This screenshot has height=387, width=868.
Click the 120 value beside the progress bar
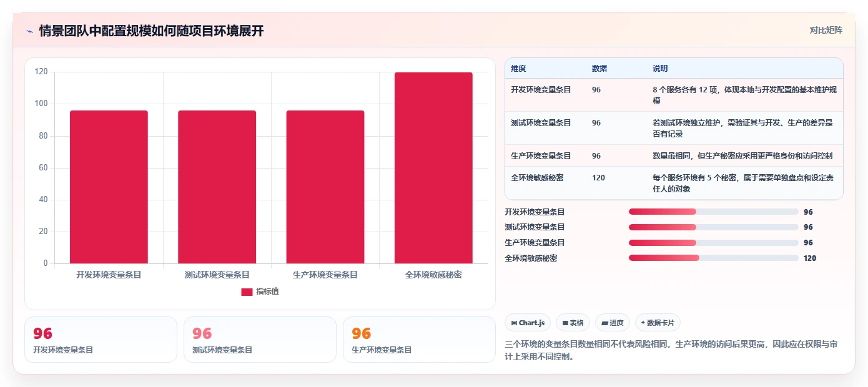pyautogui.click(x=810, y=258)
